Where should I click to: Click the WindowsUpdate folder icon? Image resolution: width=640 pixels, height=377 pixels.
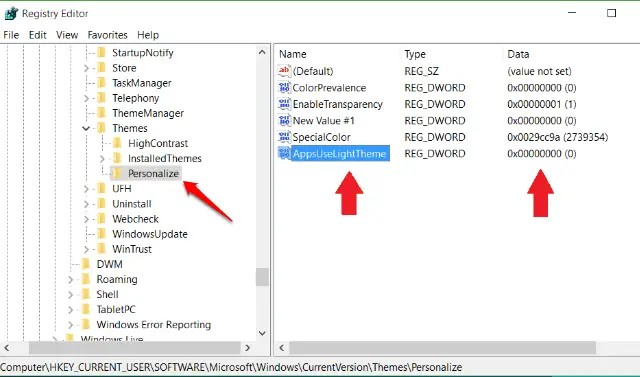point(102,234)
